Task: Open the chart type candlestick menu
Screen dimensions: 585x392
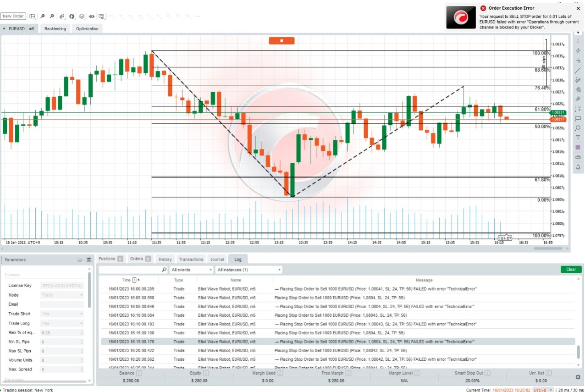Action: [62, 17]
